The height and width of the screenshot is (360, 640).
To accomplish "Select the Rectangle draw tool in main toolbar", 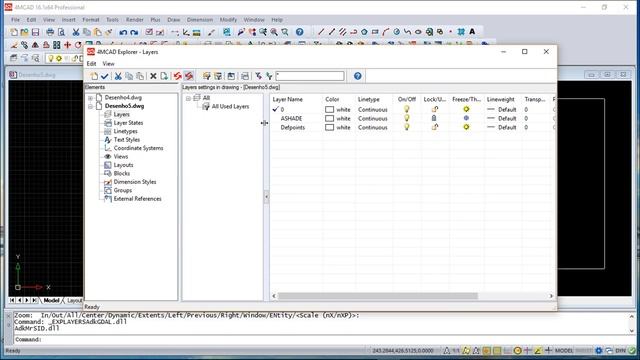I will (375, 32).
